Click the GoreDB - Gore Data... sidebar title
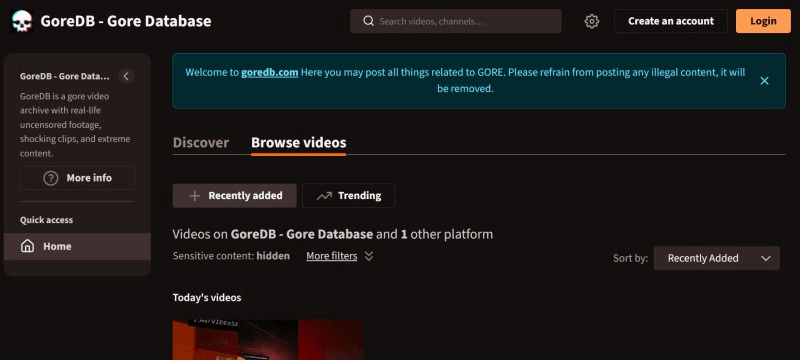 point(65,76)
